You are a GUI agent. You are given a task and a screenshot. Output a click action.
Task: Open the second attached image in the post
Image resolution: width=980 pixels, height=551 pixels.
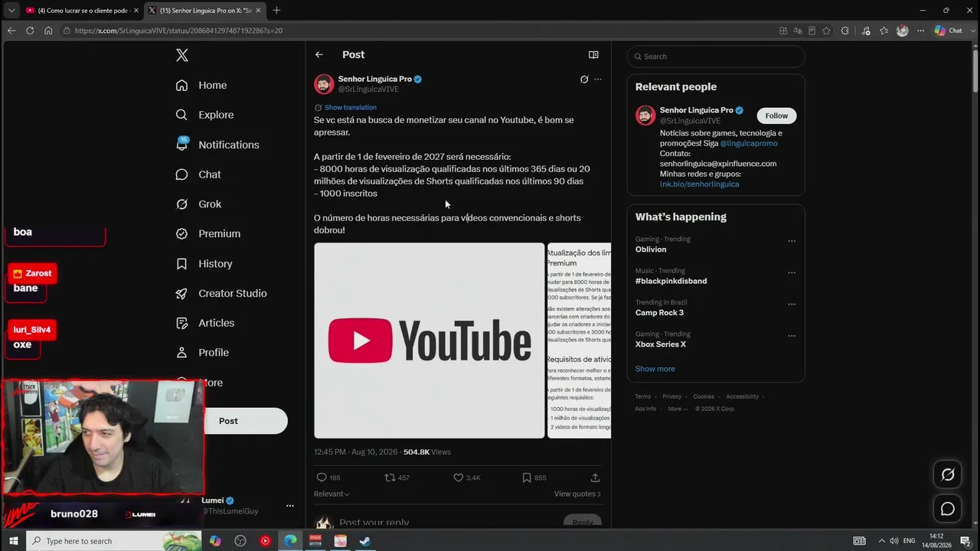pos(579,341)
